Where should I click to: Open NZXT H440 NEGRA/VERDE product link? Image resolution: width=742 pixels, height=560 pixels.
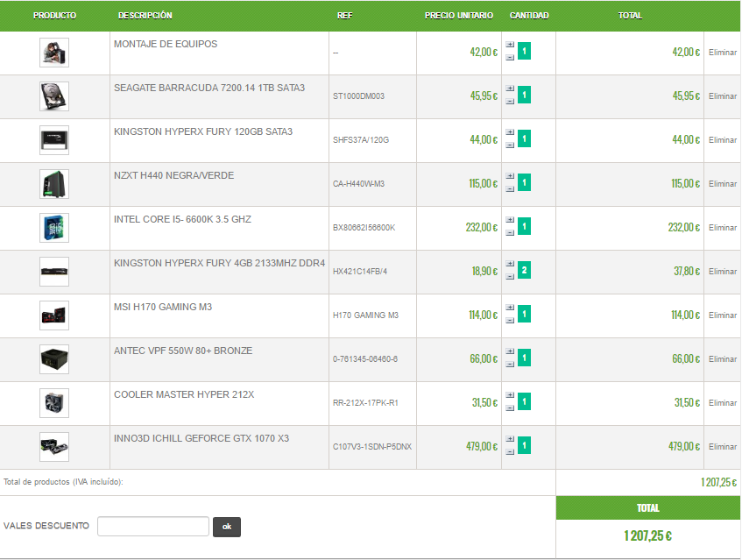tap(173, 175)
